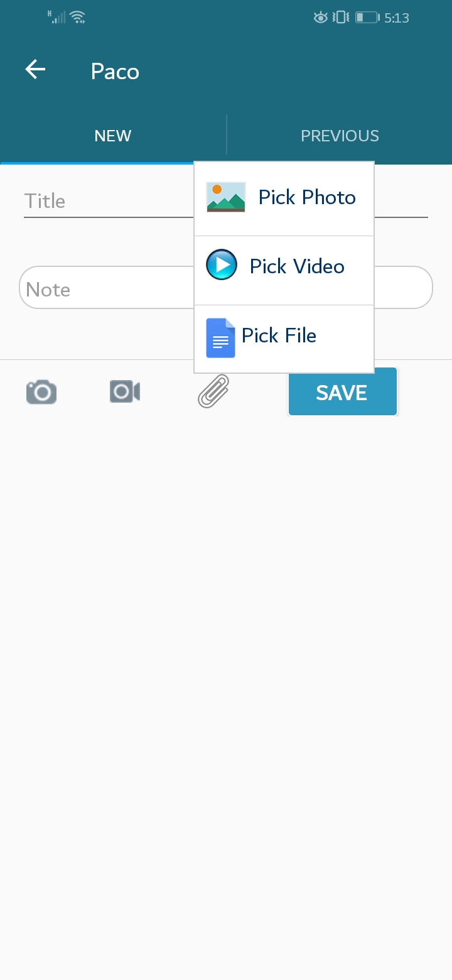Switch to the NEW tab
This screenshot has width=452, height=980.
coord(113,136)
